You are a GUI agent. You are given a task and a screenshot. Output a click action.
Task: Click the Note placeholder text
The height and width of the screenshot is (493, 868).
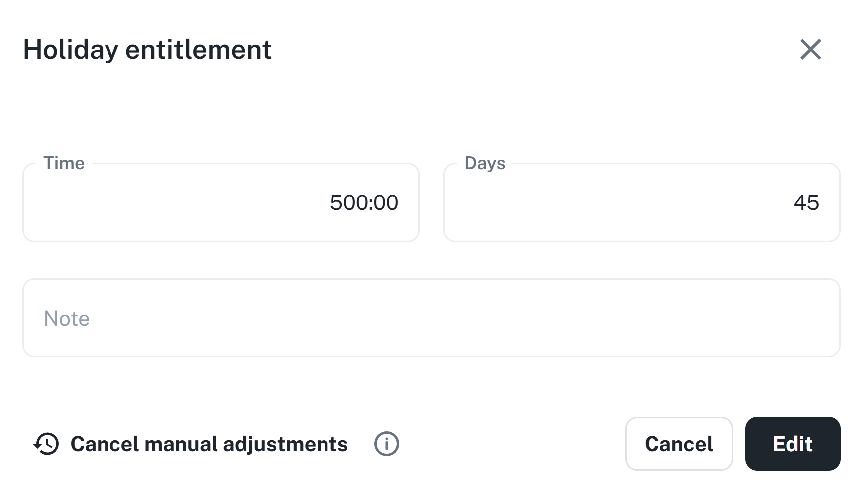click(x=67, y=318)
